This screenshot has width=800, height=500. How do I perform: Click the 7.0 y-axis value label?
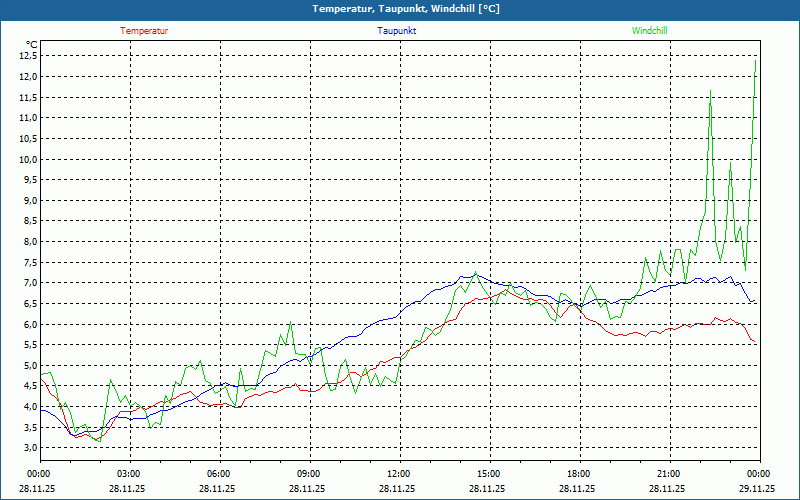[x=29, y=283]
